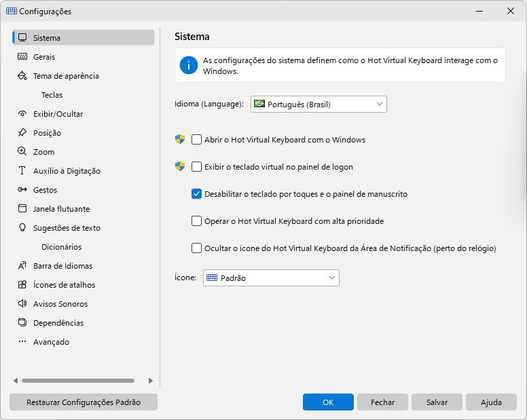This screenshot has height=420, width=527.
Task: Open Auxílio à Digitação page
Action: coord(84,171)
